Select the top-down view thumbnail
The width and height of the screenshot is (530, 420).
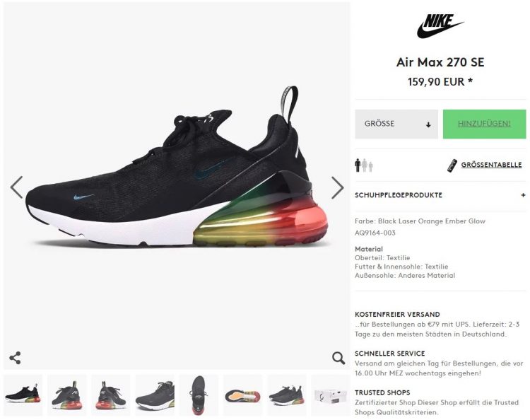click(199, 395)
